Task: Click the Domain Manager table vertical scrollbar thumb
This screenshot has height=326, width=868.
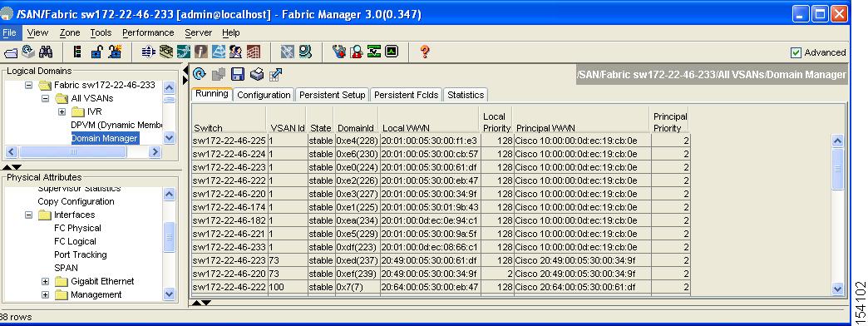Action: [x=837, y=169]
